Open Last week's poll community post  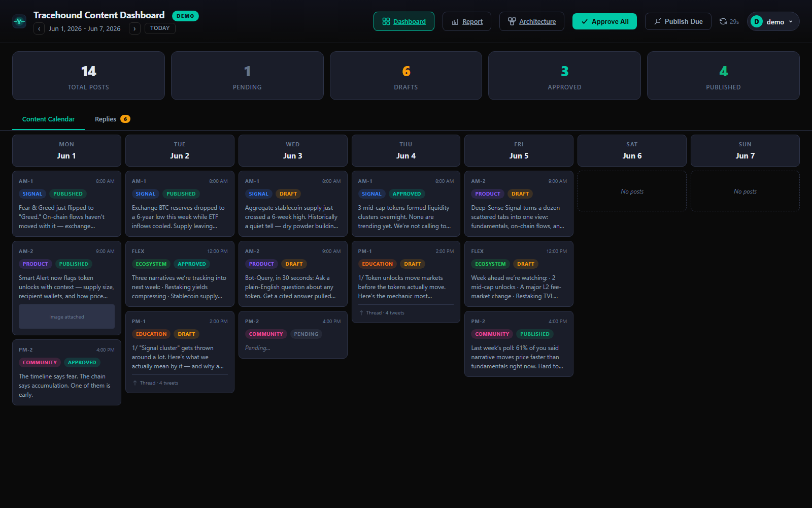coord(519,344)
